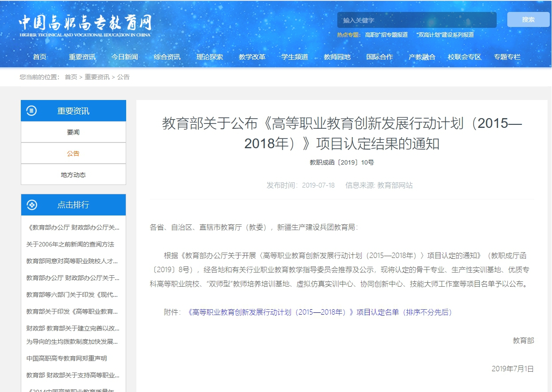
Task: Open the 高职扩招专题报道 hot topic link
Action: tap(386, 35)
